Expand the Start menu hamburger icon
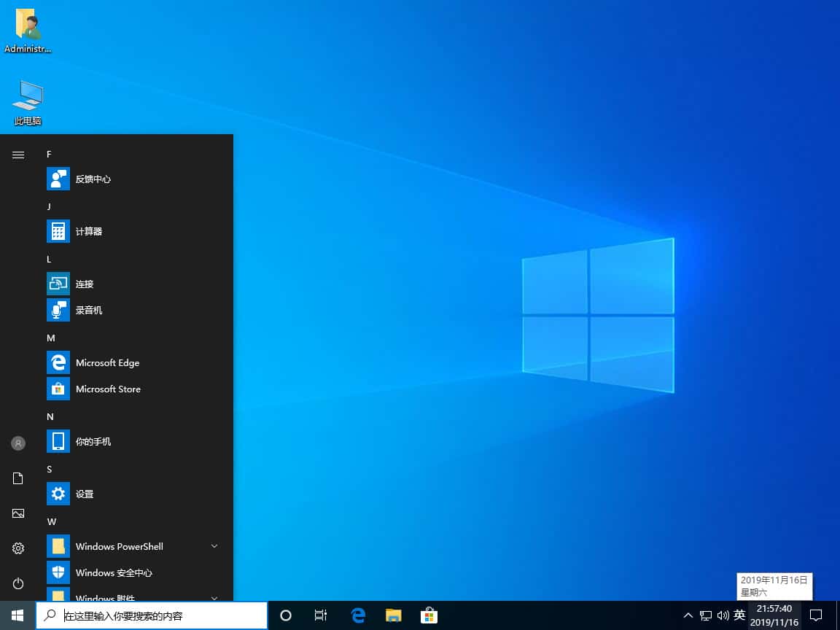 click(18, 155)
